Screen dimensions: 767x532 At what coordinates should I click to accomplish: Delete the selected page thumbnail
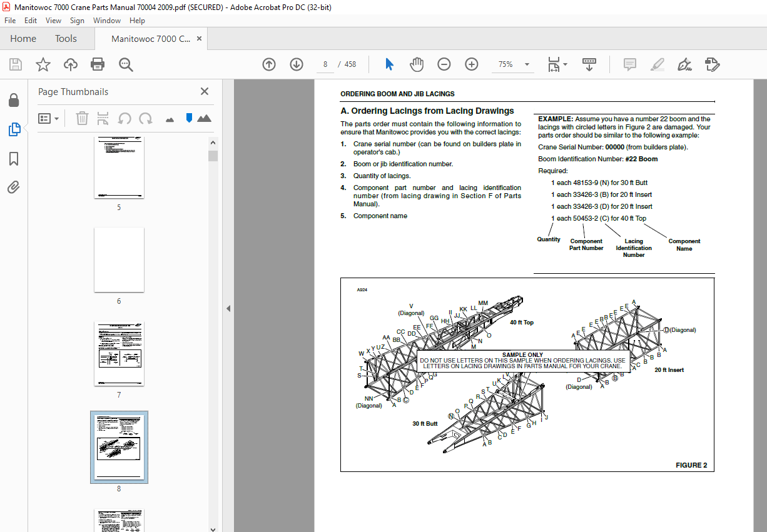coord(82,118)
